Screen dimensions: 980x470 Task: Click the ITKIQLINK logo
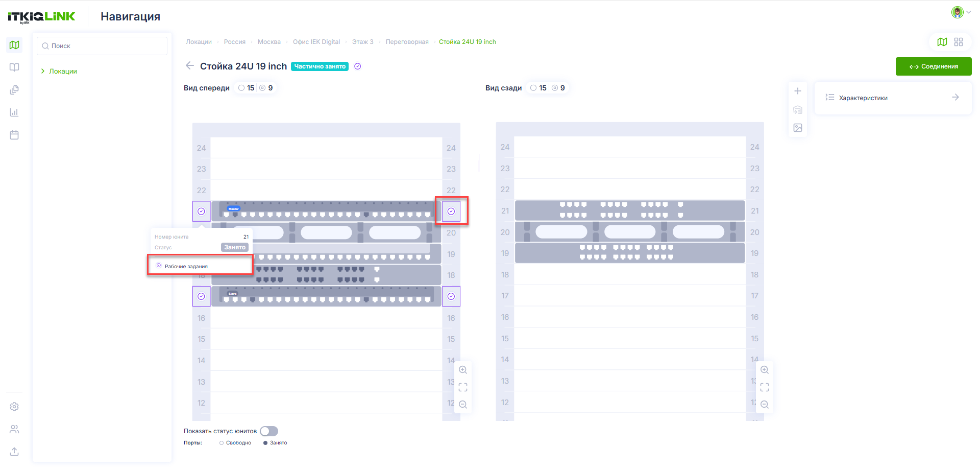pyautogui.click(x=41, y=17)
